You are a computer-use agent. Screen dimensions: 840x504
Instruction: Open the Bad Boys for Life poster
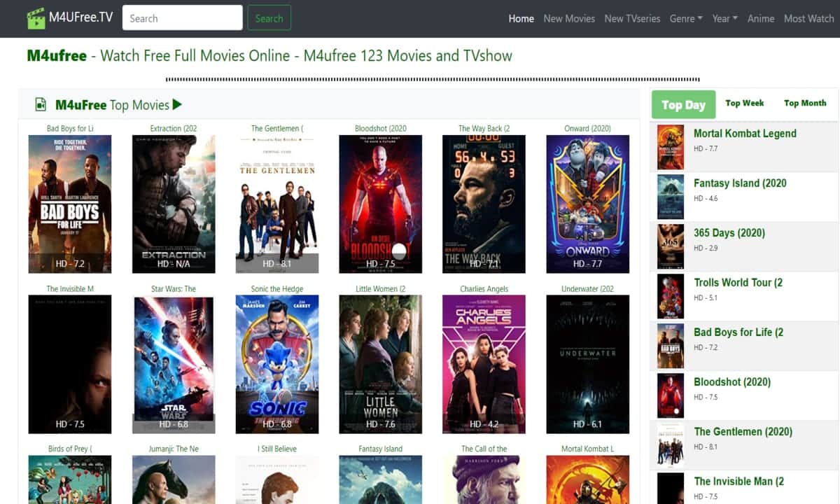click(x=69, y=204)
